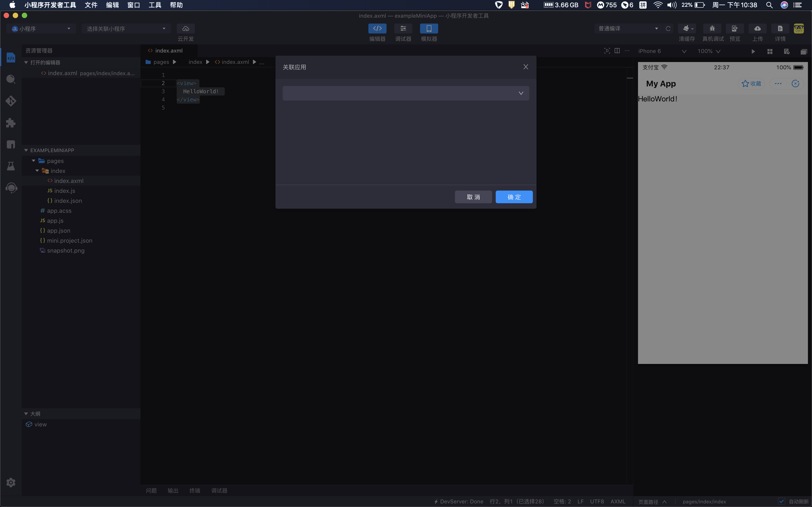Click the 云开发 cloud icon
Screen dimensions: 812x507
pos(186,29)
